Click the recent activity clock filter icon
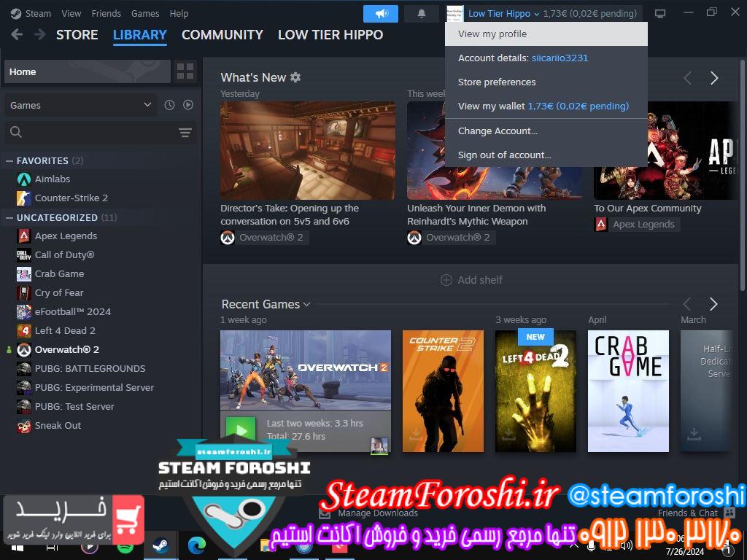This screenshot has height=560, width=747. (169, 105)
